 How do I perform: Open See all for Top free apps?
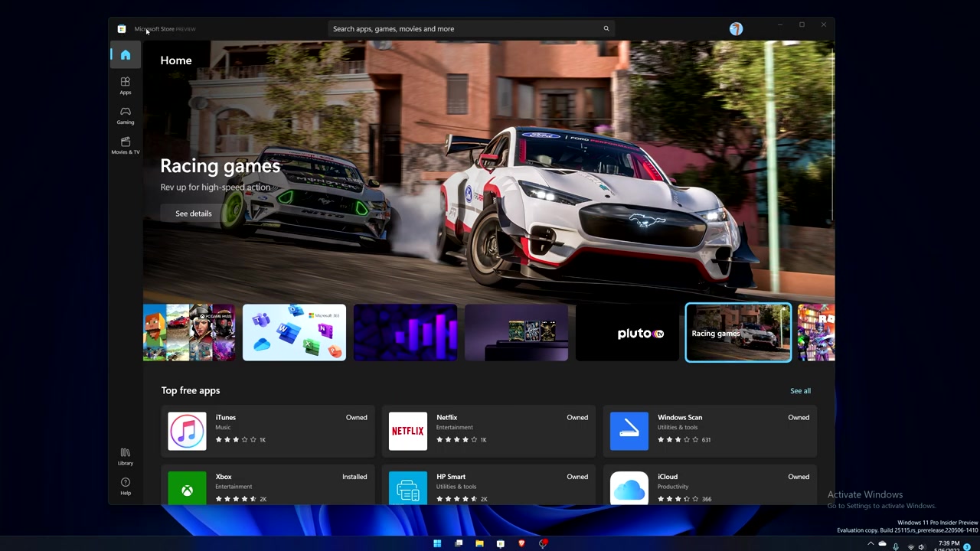pos(800,391)
